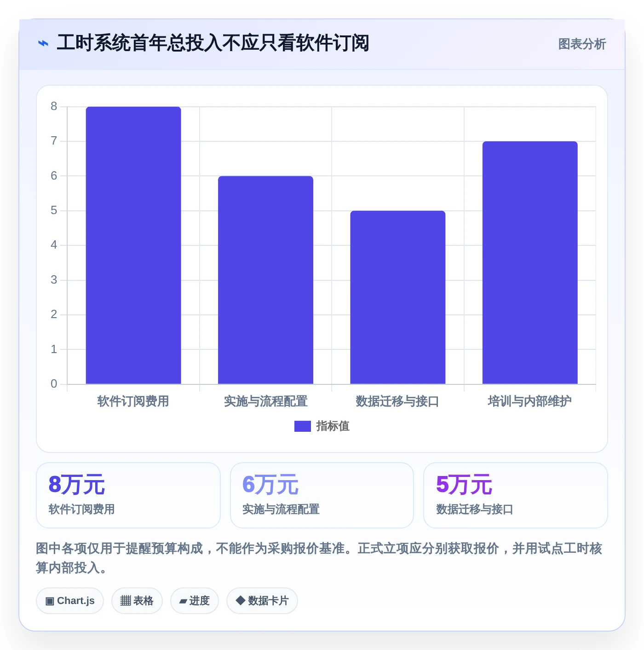The image size is (644, 650).
Task: Click the 指标值 legend label
Action: coord(333,426)
